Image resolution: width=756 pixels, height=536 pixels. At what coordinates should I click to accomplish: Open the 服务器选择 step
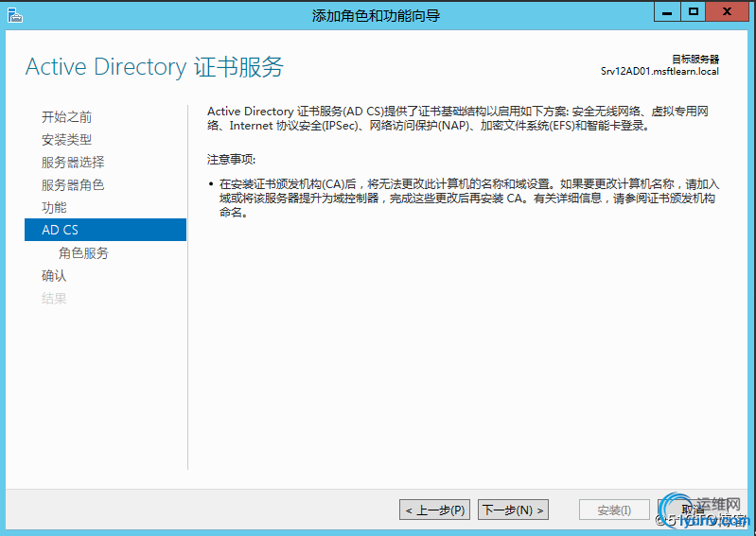(73, 163)
